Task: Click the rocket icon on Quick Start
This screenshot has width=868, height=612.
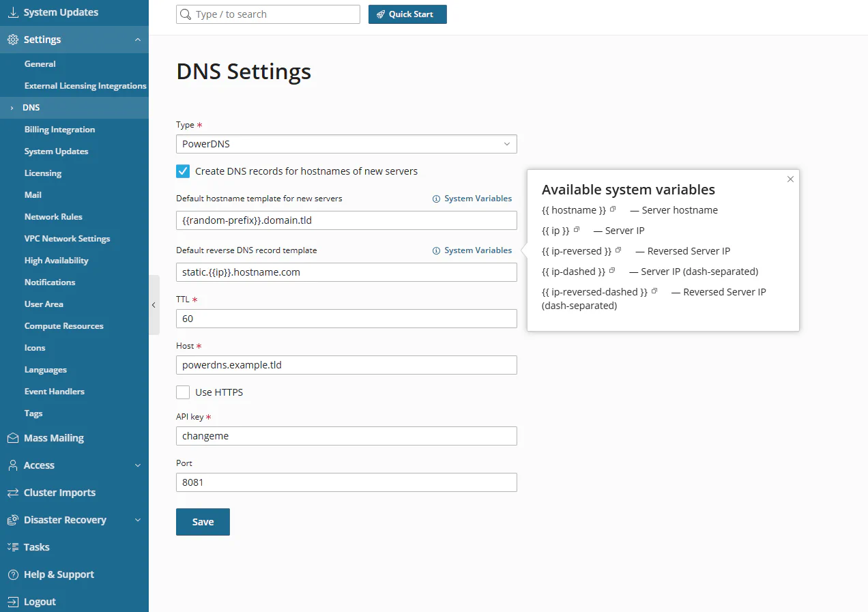Action: coord(381,14)
